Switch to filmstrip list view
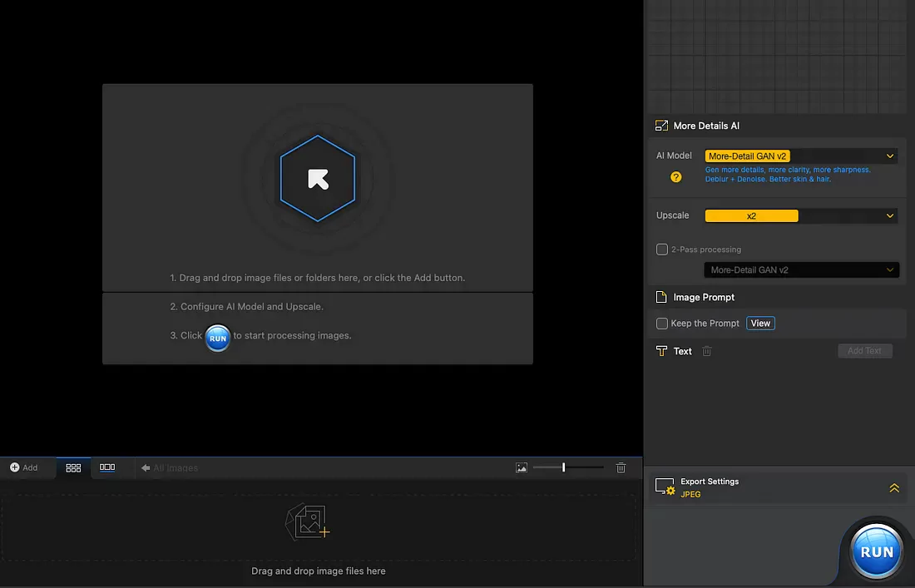This screenshot has width=915, height=588. click(x=107, y=467)
